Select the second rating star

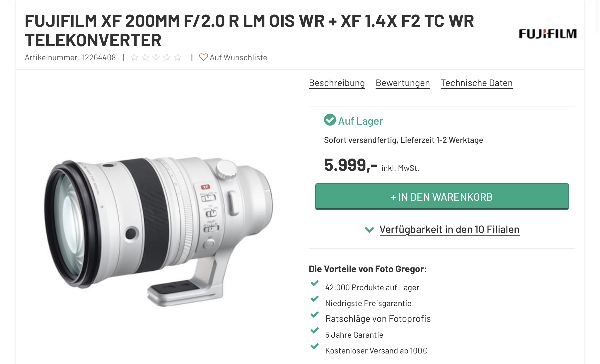145,57
